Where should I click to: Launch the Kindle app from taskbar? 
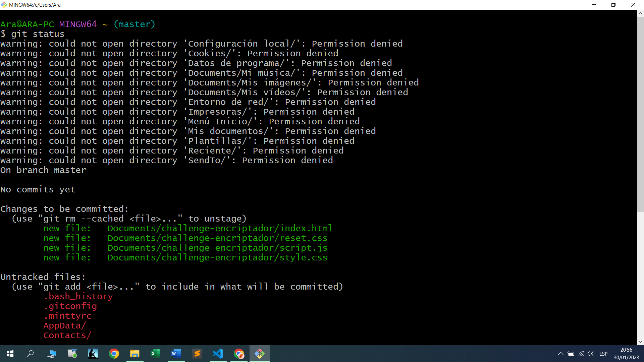93,354
